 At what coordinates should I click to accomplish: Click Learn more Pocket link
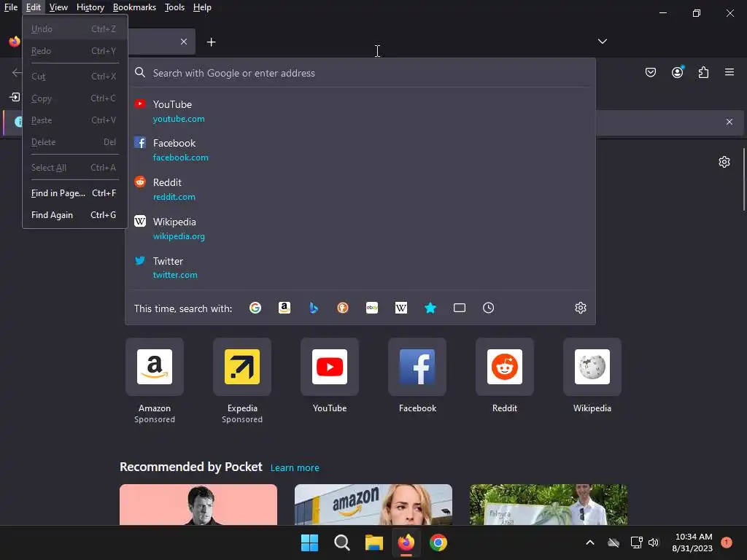(295, 467)
